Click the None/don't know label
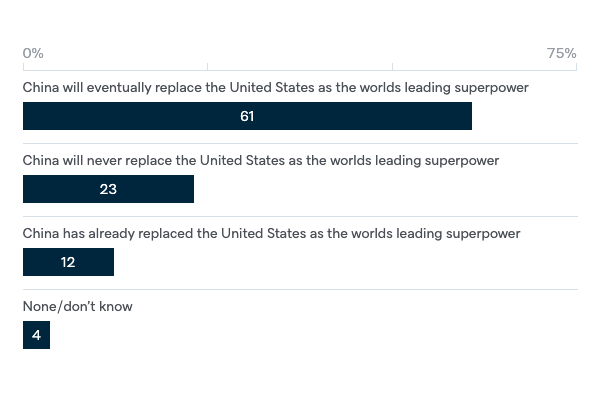Screen dimensions: 600x400 78,306
